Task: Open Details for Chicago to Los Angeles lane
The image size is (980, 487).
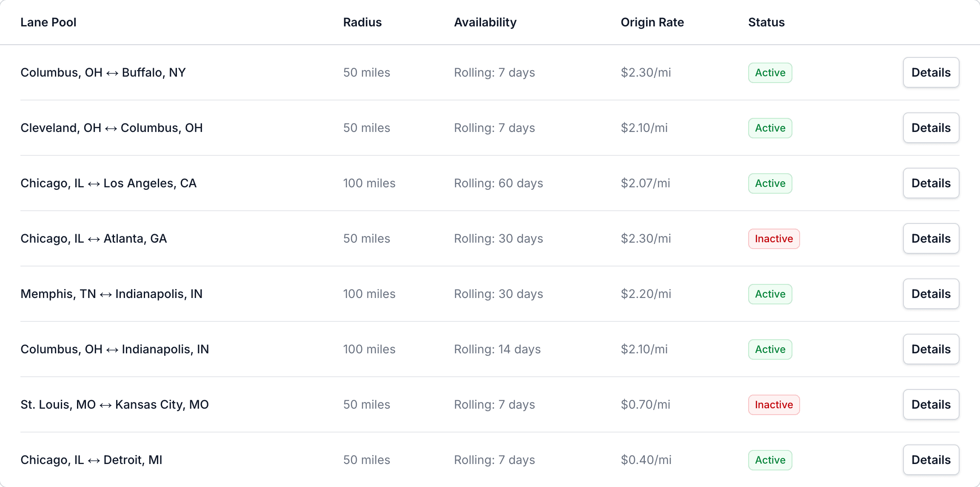Action: [931, 183]
